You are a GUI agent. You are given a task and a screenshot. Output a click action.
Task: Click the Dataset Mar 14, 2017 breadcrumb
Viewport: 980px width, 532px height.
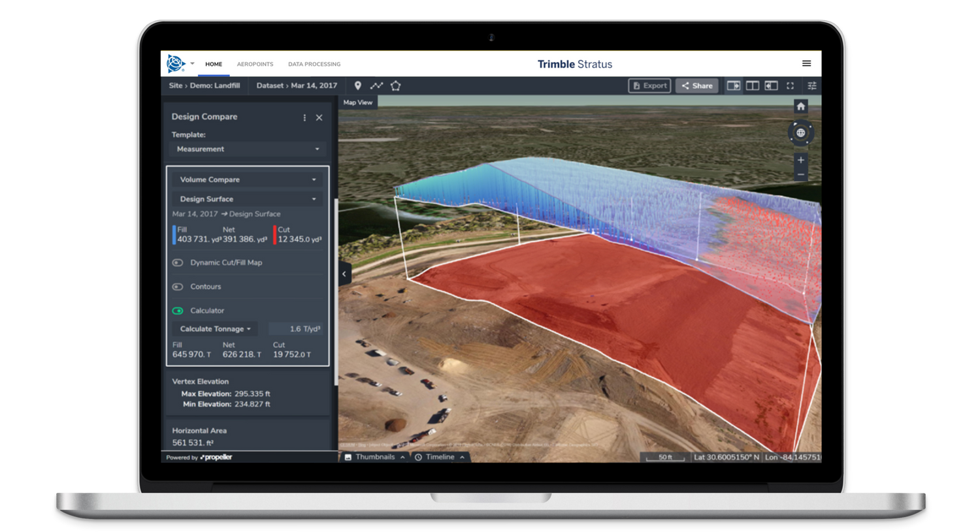pos(297,86)
